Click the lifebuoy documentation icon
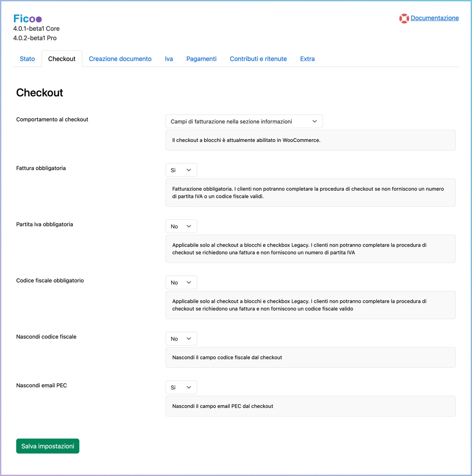 (x=404, y=18)
